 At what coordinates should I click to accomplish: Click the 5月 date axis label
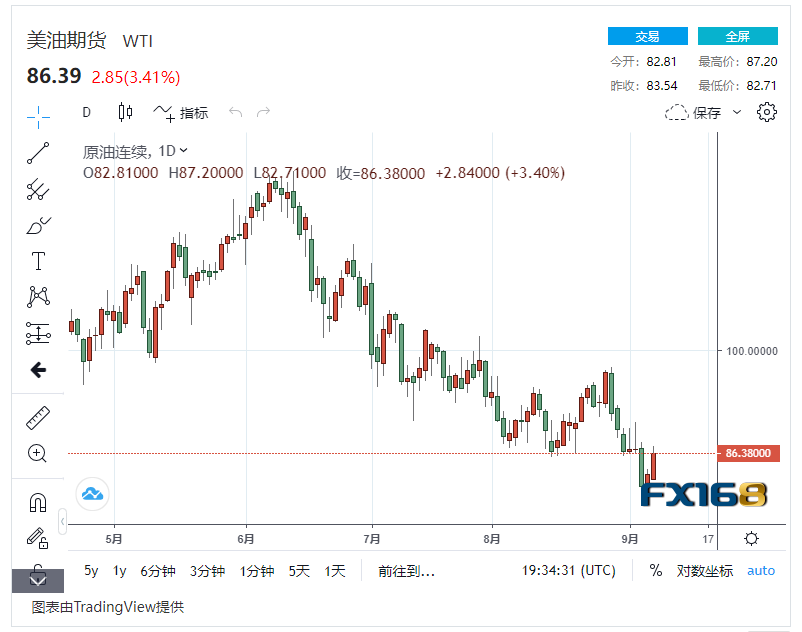(114, 539)
